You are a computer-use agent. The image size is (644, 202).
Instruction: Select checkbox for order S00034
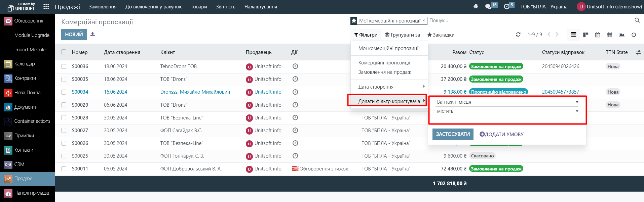tap(64, 92)
